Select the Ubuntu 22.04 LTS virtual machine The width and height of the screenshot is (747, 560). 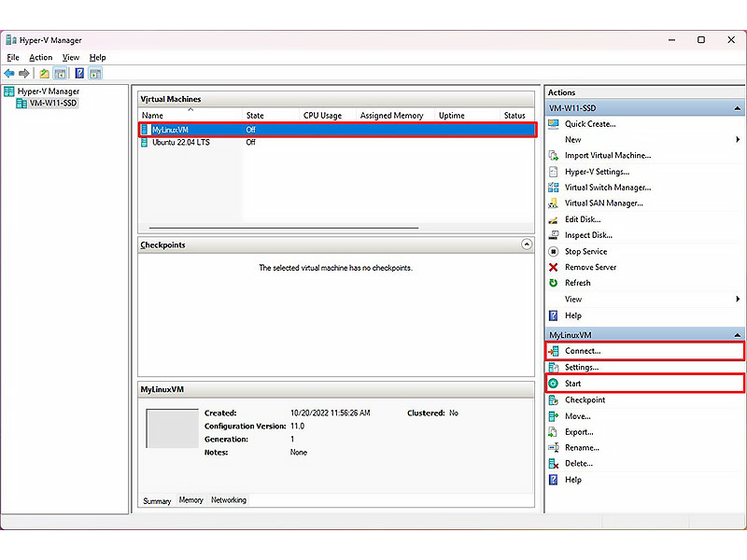180,143
